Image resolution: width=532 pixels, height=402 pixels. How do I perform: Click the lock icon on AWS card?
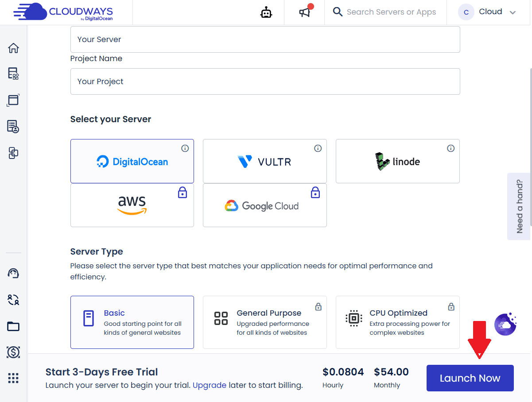tap(183, 192)
